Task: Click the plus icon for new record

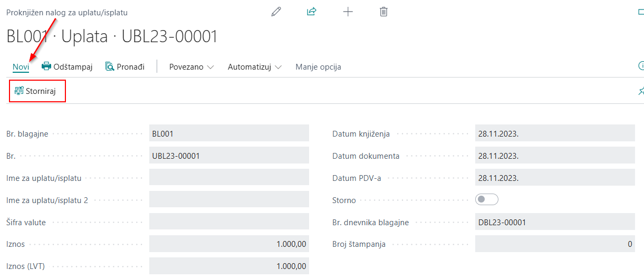Action: click(348, 12)
